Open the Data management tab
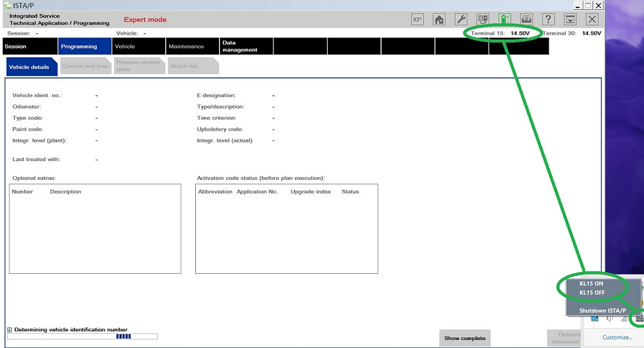Viewport: 644px width, 348px height. coord(246,46)
